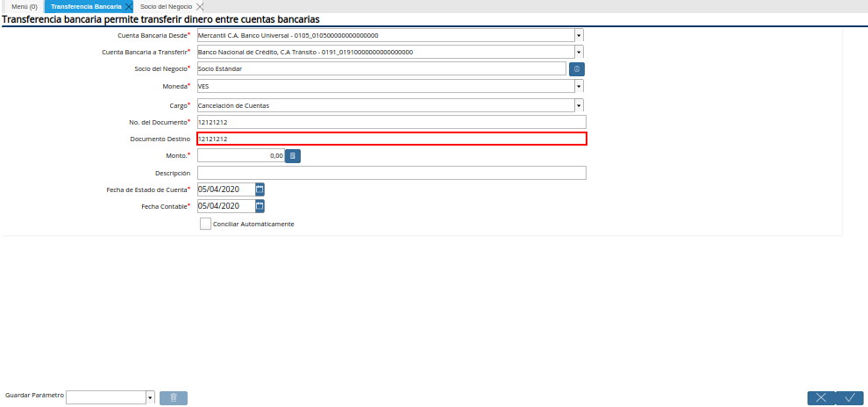
Task: Switch to the Menú (0) tab
Action: [25, 7]
